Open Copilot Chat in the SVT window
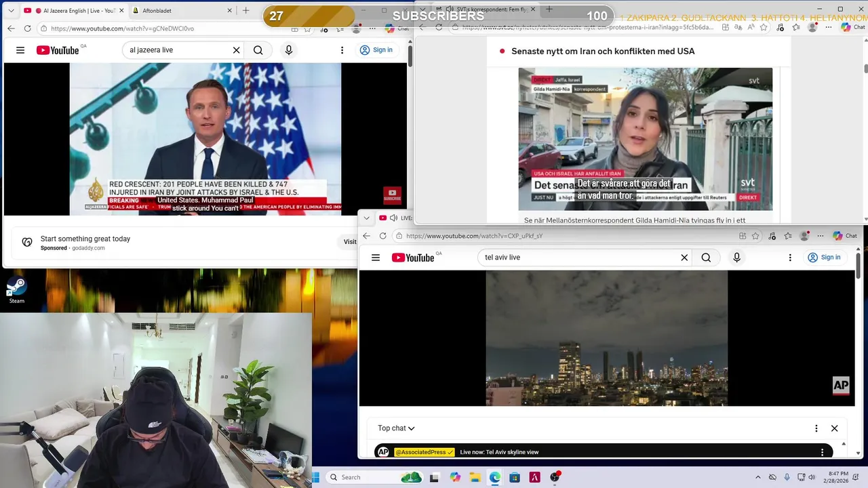 852,27
